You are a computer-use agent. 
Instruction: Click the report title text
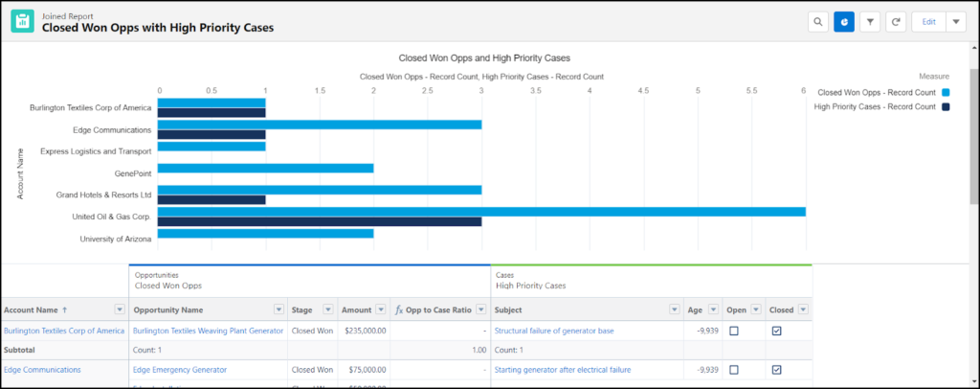pos(158,28)
